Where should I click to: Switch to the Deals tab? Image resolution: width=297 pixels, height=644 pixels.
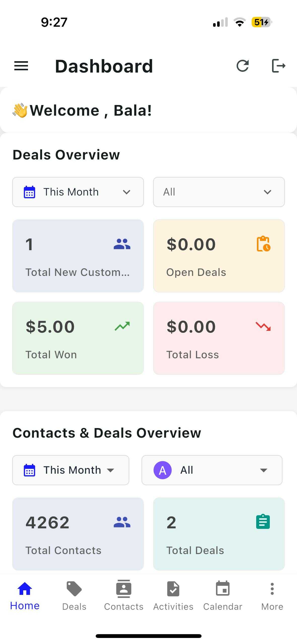tap(74, 596)
